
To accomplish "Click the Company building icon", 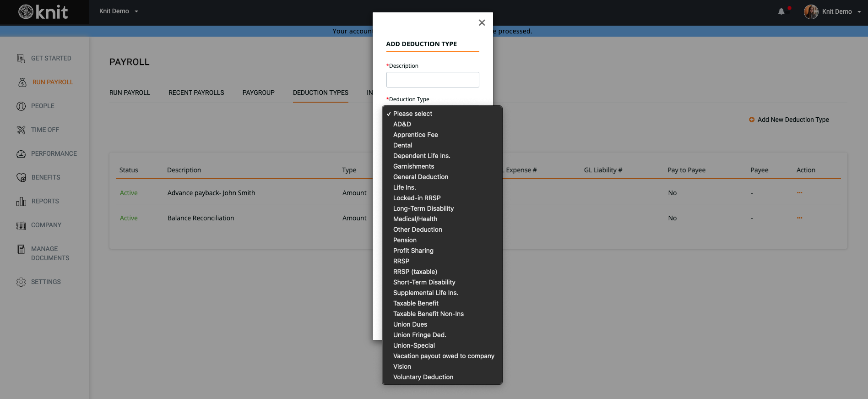I will [x=21, y=225].
